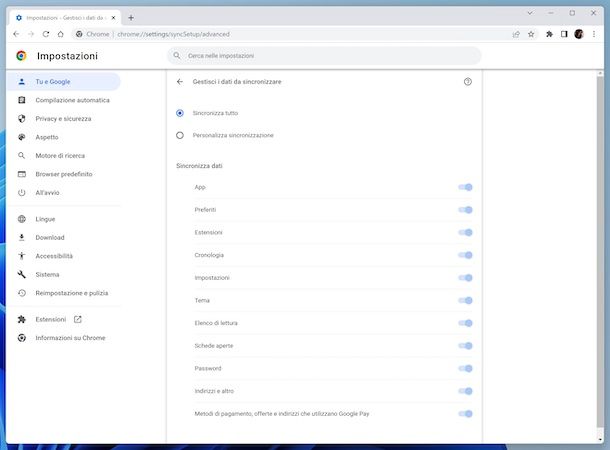
Task: Click the settings page vertical scrollbar
Action: tap(600, 252)
